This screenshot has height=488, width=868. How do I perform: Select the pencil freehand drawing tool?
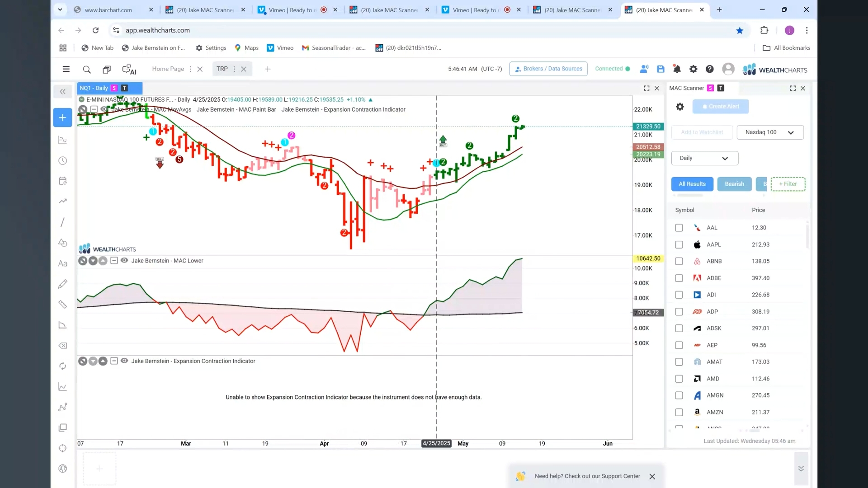click(x=63, y=284)
